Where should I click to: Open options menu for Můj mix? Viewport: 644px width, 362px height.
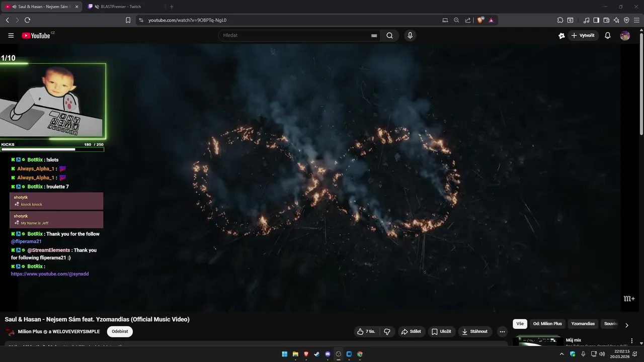(632, 341)
